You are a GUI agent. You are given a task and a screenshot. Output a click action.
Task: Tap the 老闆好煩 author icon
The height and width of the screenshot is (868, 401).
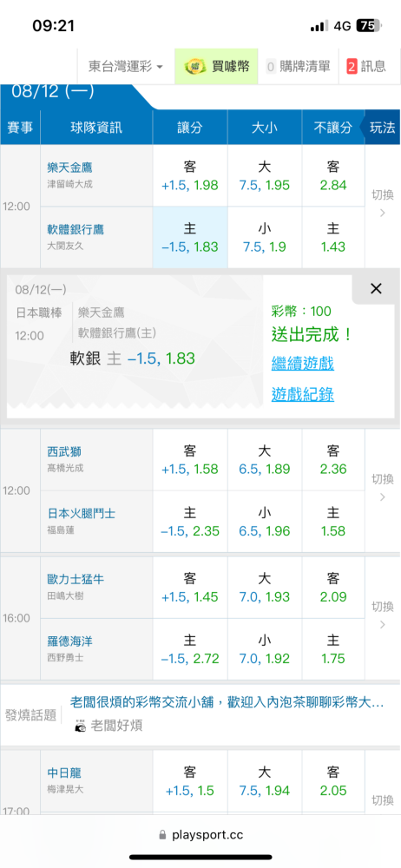tap(81, 726)
